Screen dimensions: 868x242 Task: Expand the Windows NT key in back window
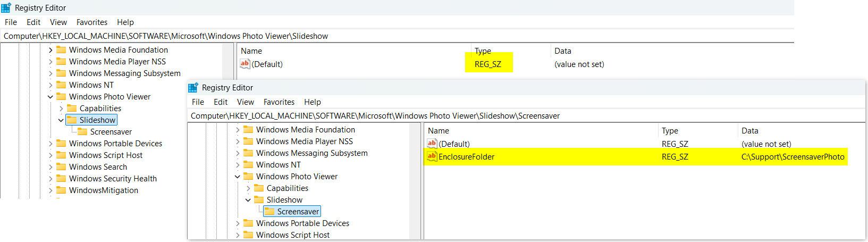pyautogui.click(x=50, y=85)
